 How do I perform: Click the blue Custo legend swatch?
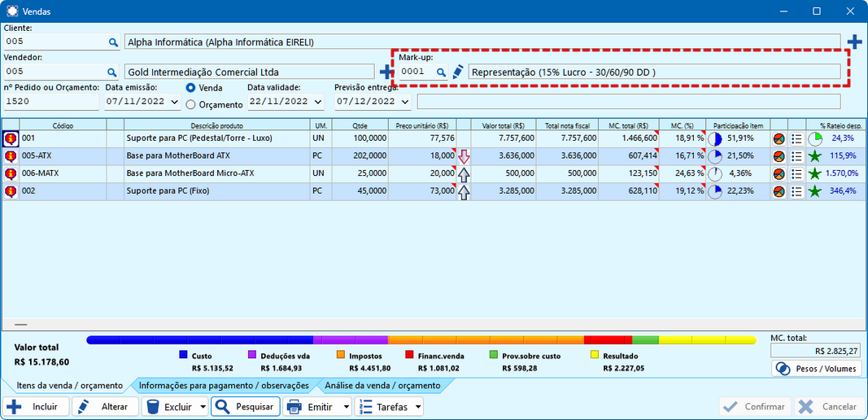(x=183, y=356)
